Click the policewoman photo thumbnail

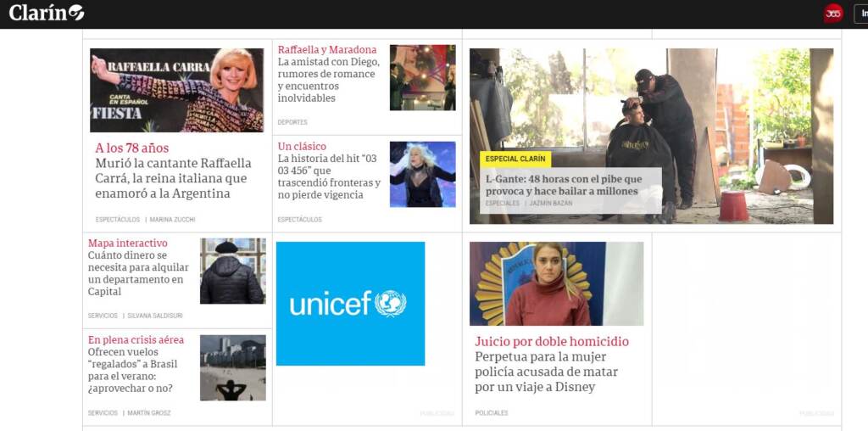tap(556, 283)
